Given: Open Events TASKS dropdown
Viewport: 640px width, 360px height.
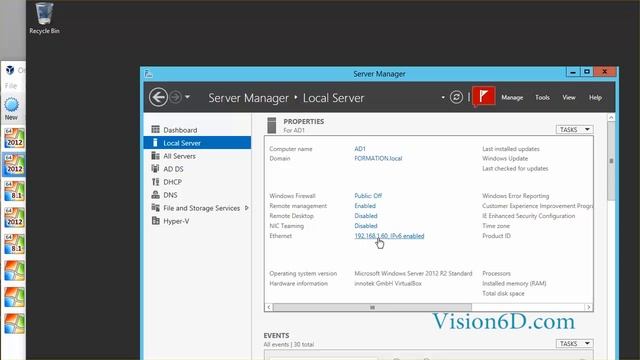Looking at the screenshot, I should click(x=574, y=344).
